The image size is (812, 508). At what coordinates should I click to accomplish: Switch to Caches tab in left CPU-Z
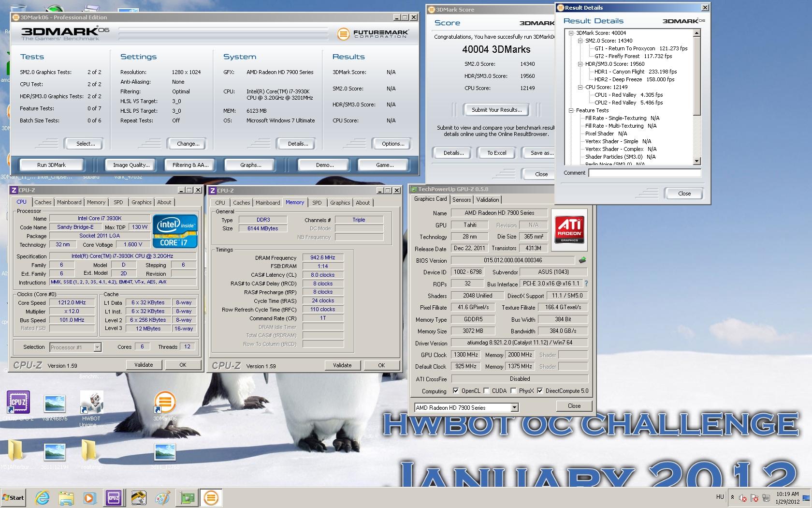point(43,202)
